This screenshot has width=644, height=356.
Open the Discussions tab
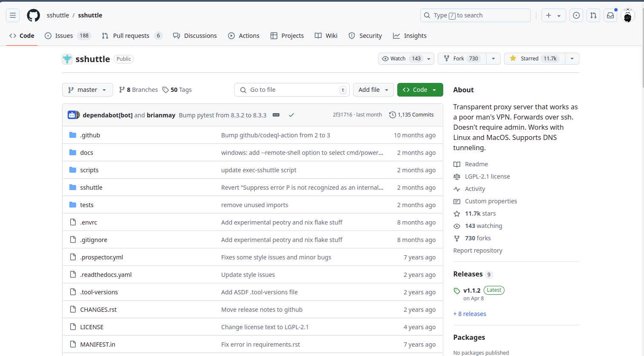(195, 36)
